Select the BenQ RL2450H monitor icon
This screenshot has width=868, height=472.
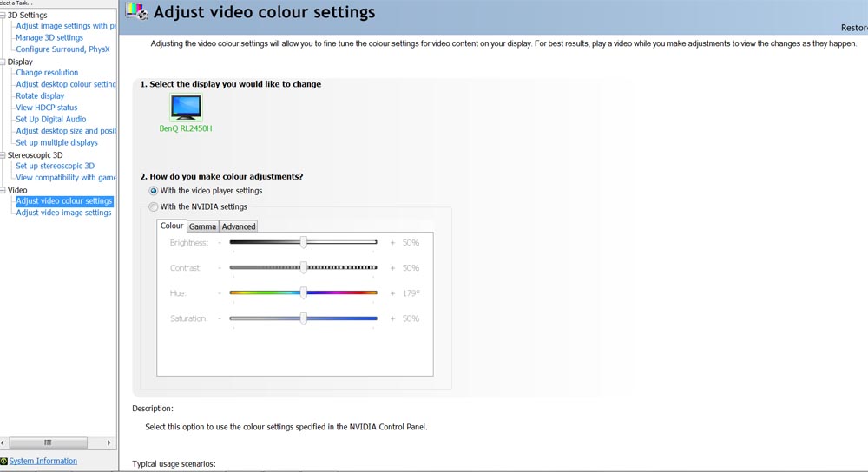186,107
